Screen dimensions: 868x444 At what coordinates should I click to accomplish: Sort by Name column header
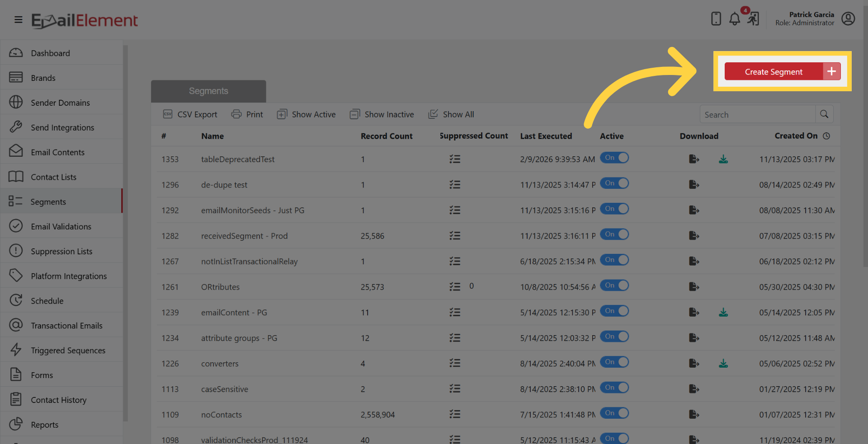point(212,136)
